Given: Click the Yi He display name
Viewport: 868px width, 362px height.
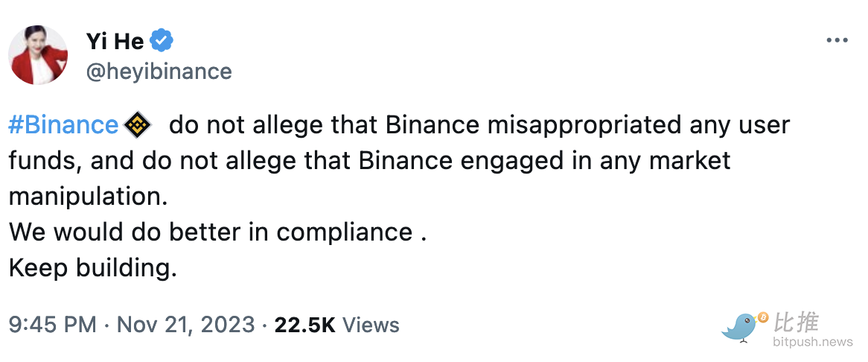Looking at the screenshot, I should [x=115, y=41].
